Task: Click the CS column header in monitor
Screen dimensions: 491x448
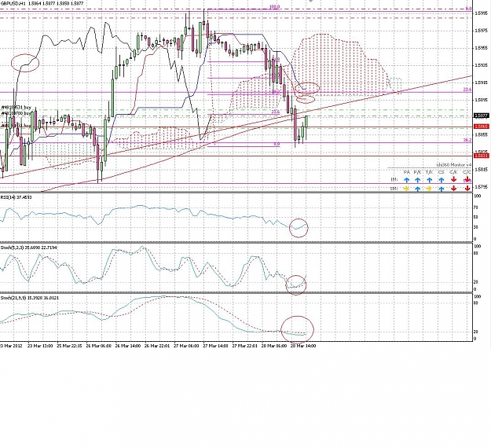Action: [x=442, y=172]
